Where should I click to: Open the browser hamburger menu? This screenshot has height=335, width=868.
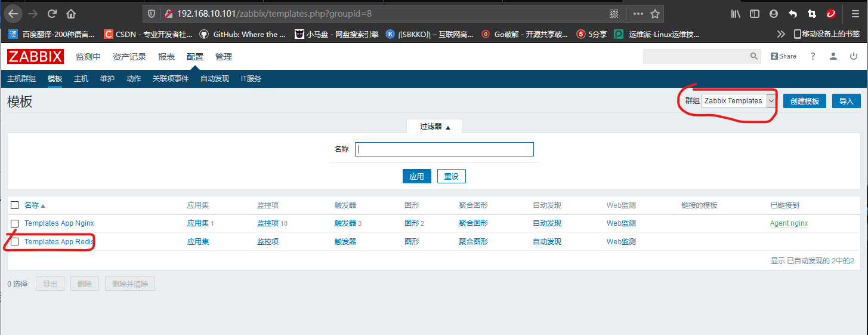click(x=854, y=13)
